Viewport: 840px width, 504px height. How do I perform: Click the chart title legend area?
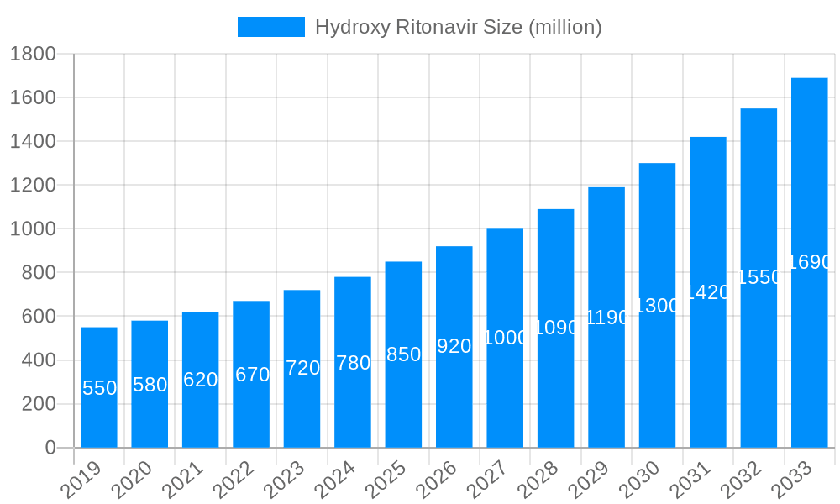pyautogui.click(x=420, y=27)
